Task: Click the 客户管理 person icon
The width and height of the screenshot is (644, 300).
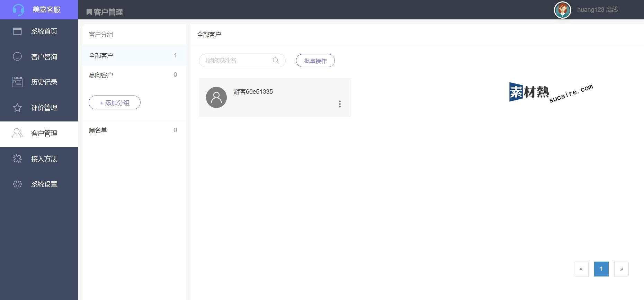Action: tap(17, 133)
